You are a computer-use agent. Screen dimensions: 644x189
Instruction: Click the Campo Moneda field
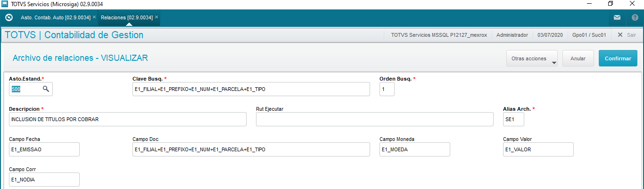click(414, 149)
